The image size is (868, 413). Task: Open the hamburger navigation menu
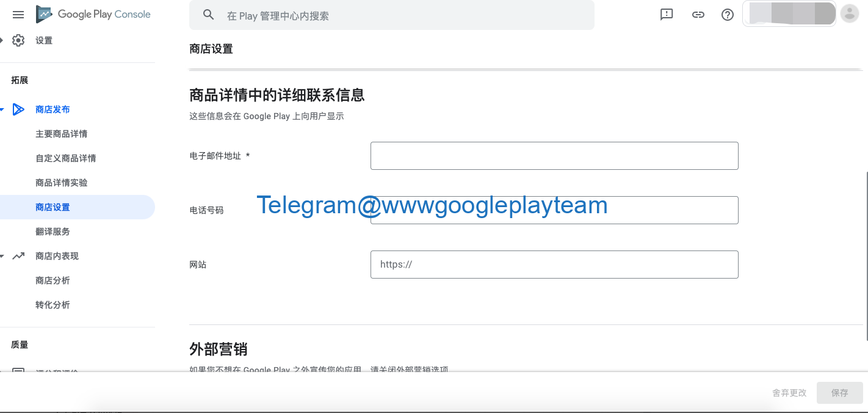click(x=18, y=15)
